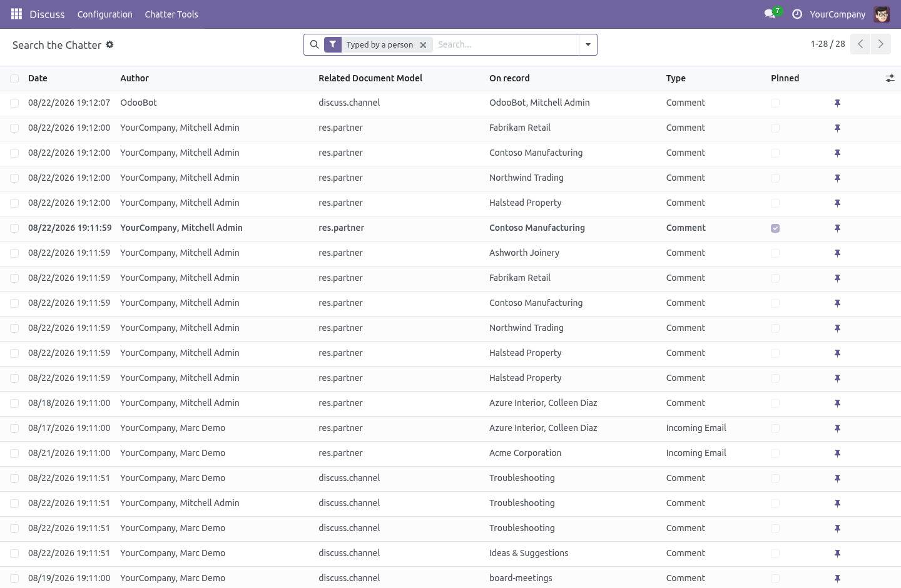Open the apps grid menu icon
901x588 pixels.
16,14
